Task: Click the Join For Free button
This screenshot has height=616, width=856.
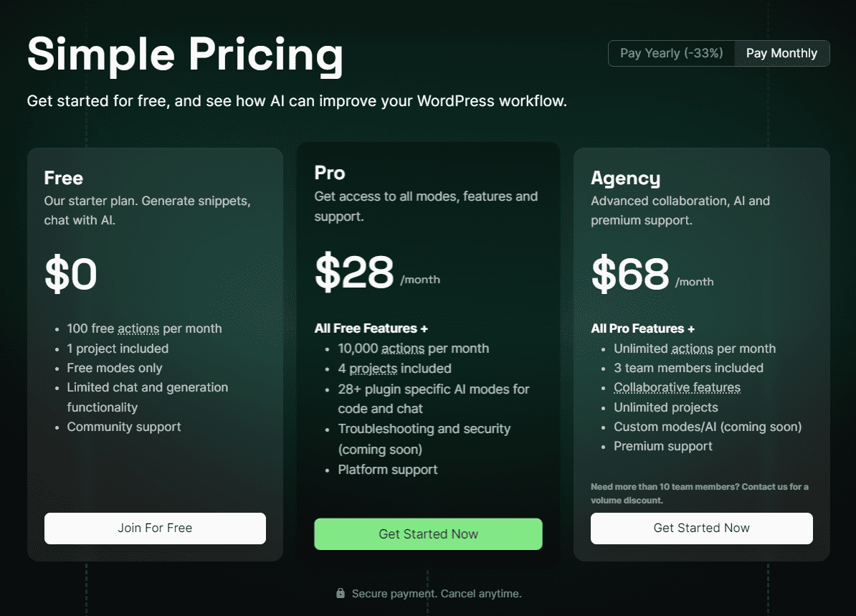Action: [155, 528]
